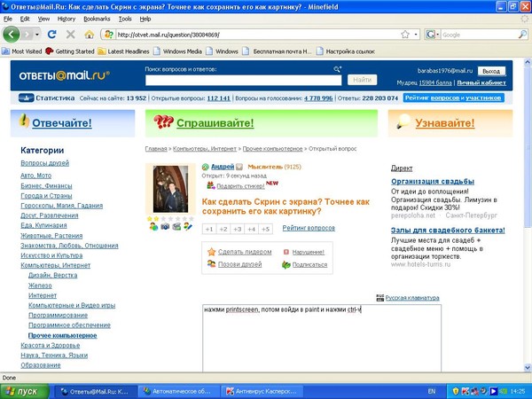Click in the Google search field
Image resolution: width=532 pixels, height=399 pixels.
(480, 35)
